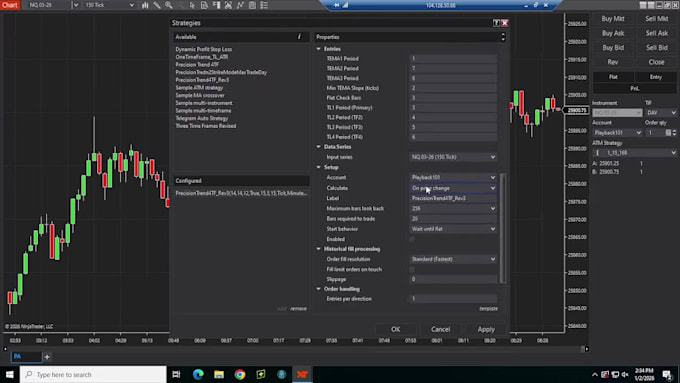Click the TEMA1 Period value field

(x=453, y=59)
